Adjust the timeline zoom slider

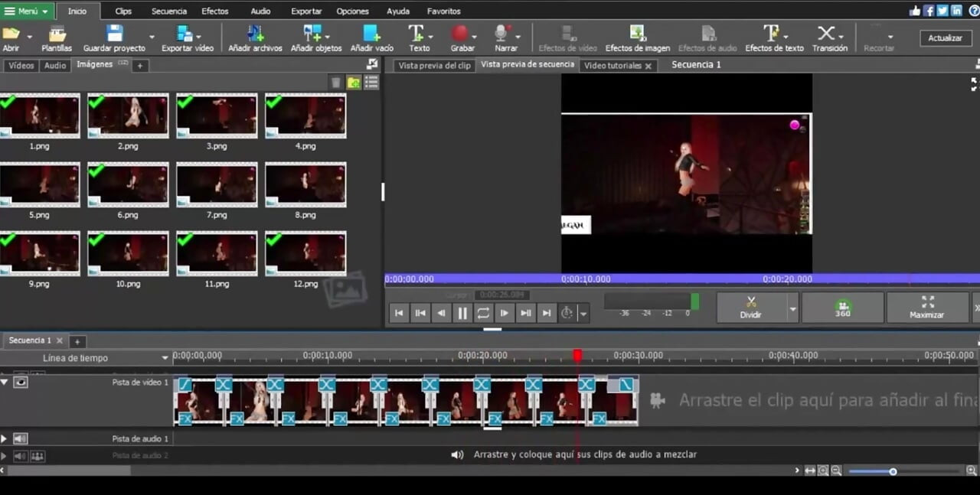point(893,471)
